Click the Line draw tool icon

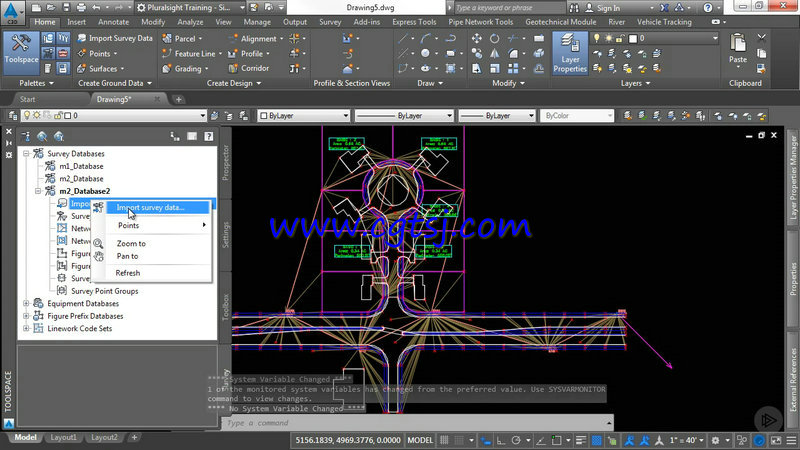403,38
